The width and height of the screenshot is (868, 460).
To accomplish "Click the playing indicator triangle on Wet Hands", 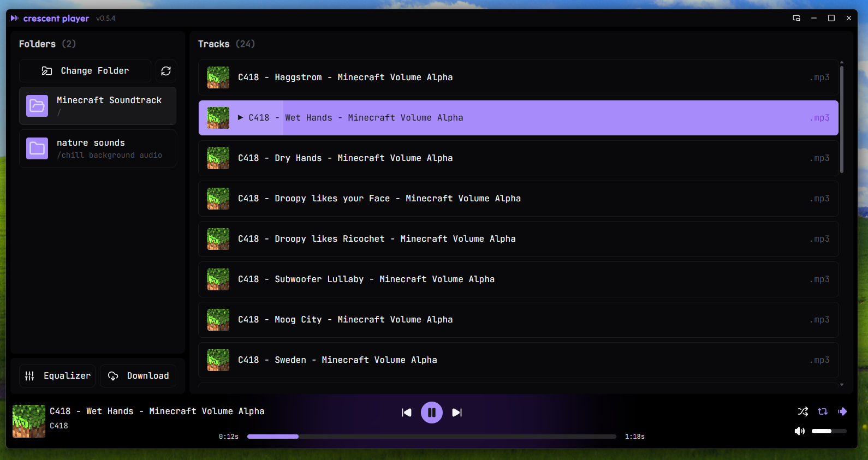I will [x=241, y=117].
